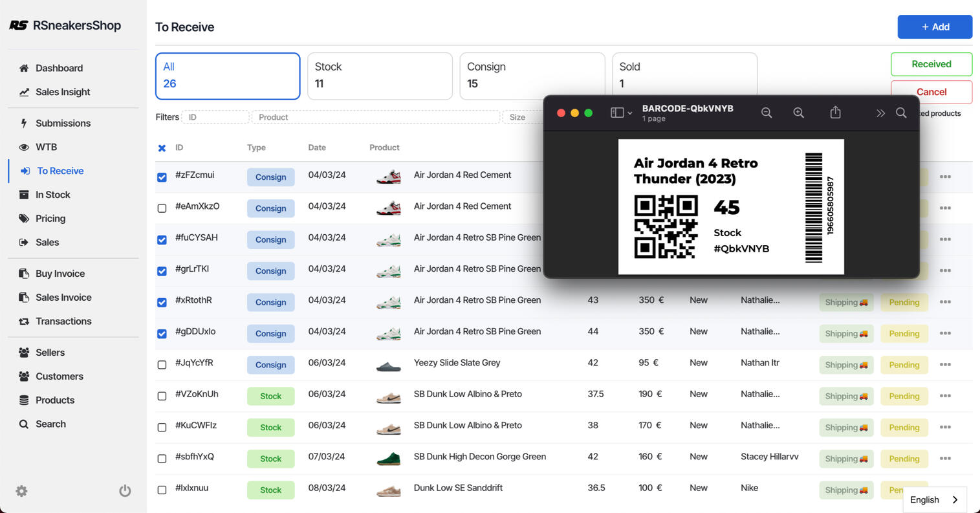Image resolution: width=980 pixels, height=513 pixels.
Task: Click the Product filter input field
Action: click(375, 117)
